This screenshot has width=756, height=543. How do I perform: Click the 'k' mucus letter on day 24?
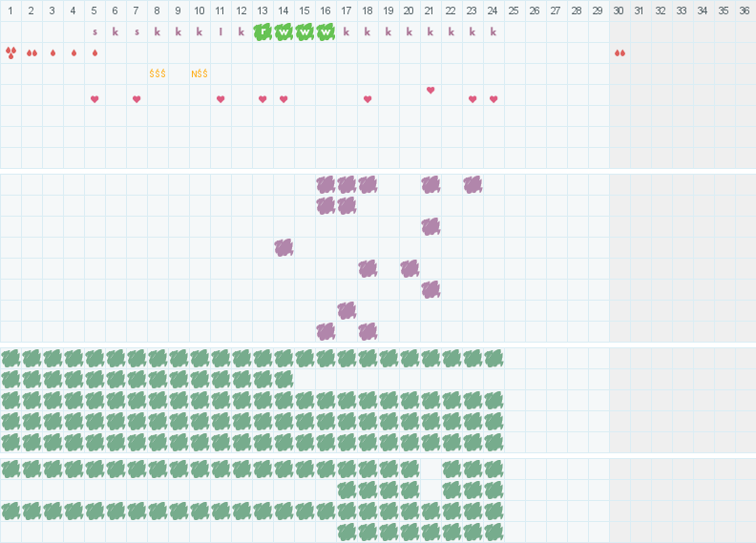pyautogui.click(x=493, y=31)
